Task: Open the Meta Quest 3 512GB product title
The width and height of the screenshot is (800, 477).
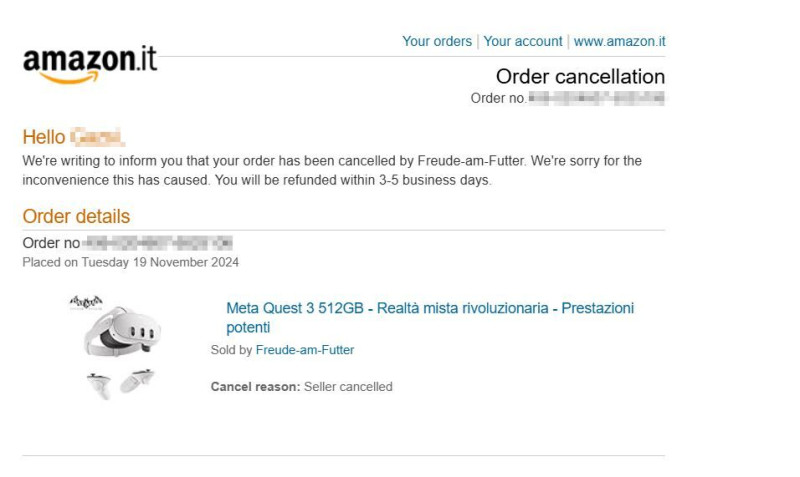Action: (430, 317)
